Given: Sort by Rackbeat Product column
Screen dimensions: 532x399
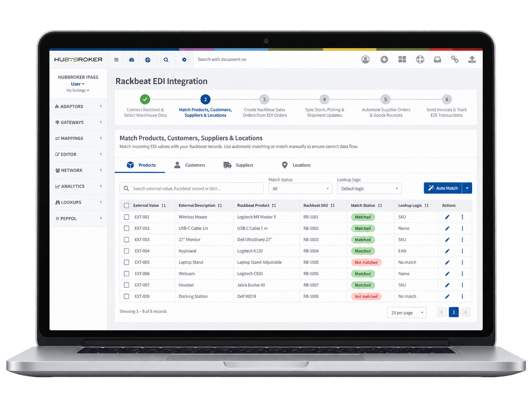Looking at the screenshot, I should coord(274,206).
